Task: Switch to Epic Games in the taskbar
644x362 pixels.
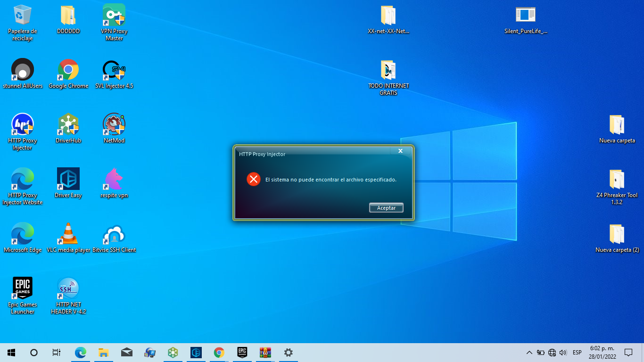Action: (242, 353)
